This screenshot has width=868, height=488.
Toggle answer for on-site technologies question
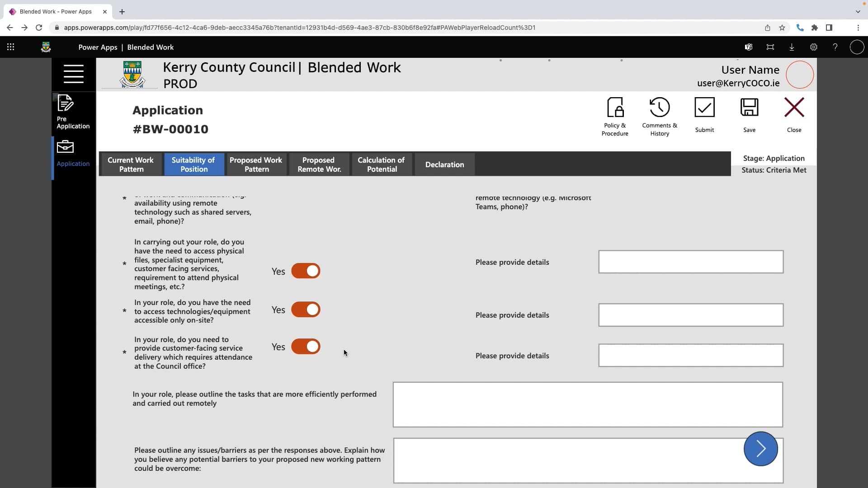pyautogui.click(x=306, y=310)
